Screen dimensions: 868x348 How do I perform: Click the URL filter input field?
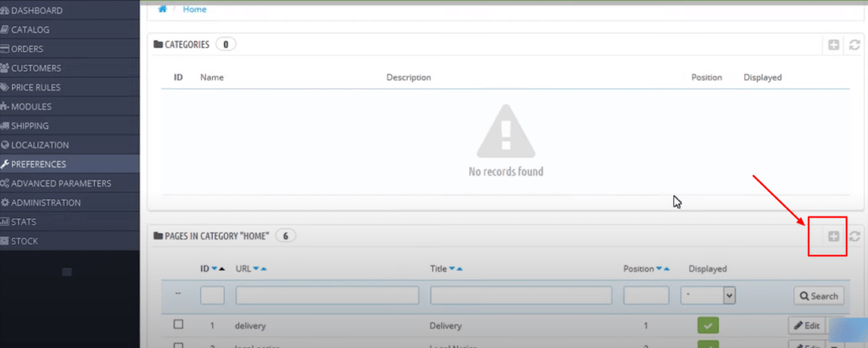(327, 296)
